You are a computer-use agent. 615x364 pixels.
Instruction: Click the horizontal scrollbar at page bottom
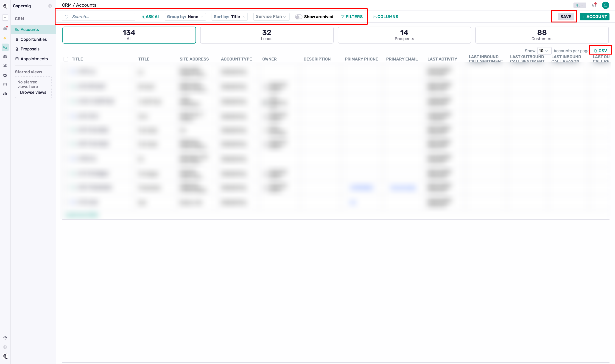335,362
